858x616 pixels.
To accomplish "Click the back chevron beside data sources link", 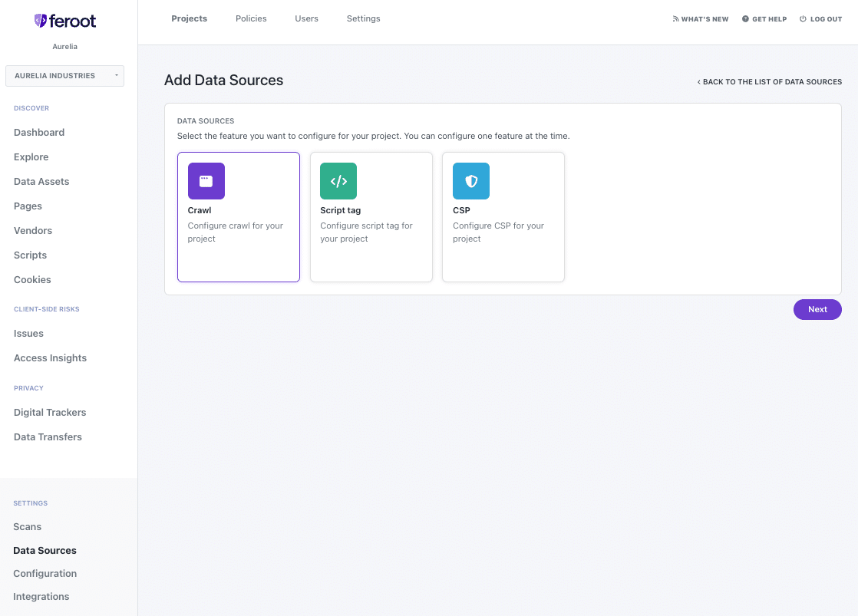I will pyautogui.click(x=699, y=82).
